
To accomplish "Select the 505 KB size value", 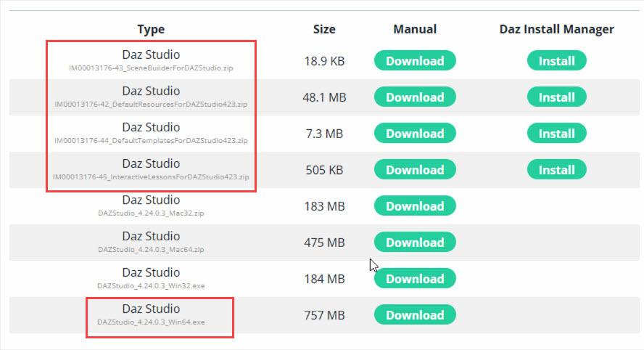I will point(324,170).
